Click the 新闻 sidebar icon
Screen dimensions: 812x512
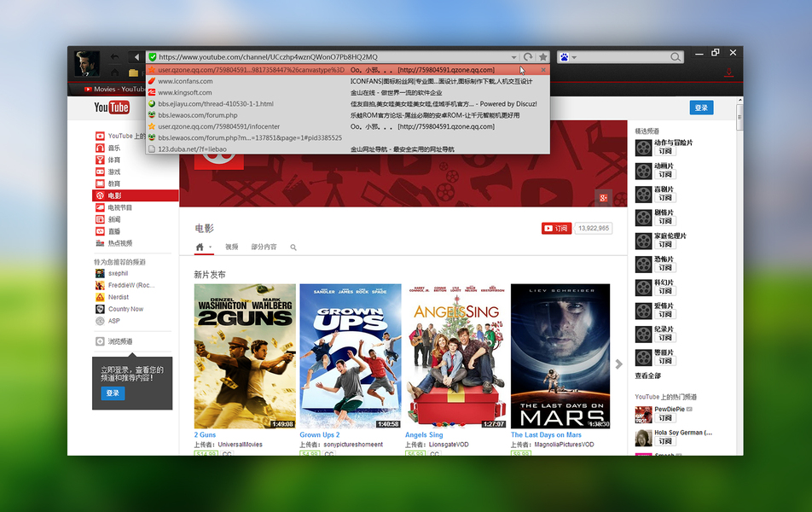tap(100, 219)
